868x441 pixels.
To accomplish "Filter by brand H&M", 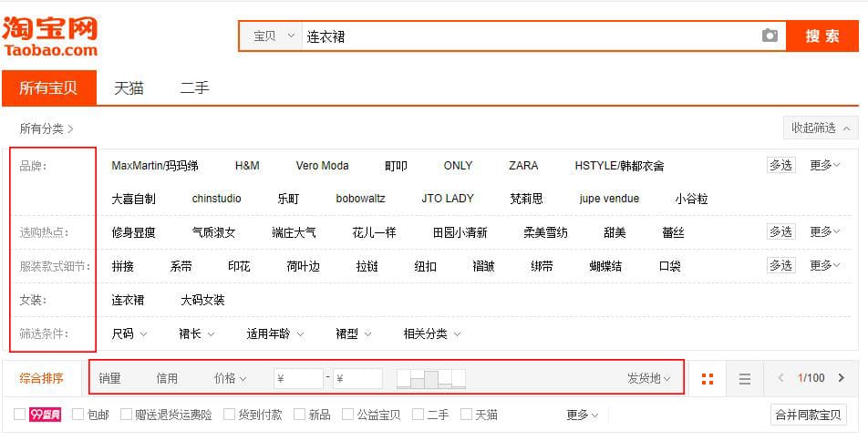I will tap(247, 166).
